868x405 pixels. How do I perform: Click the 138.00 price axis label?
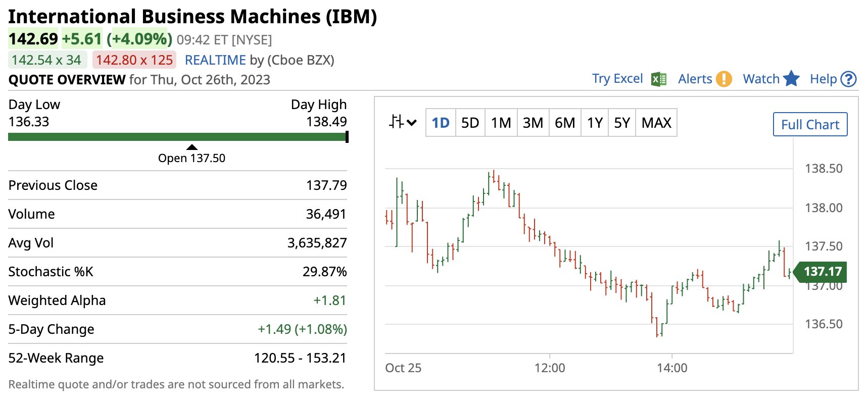click(824, 208)
